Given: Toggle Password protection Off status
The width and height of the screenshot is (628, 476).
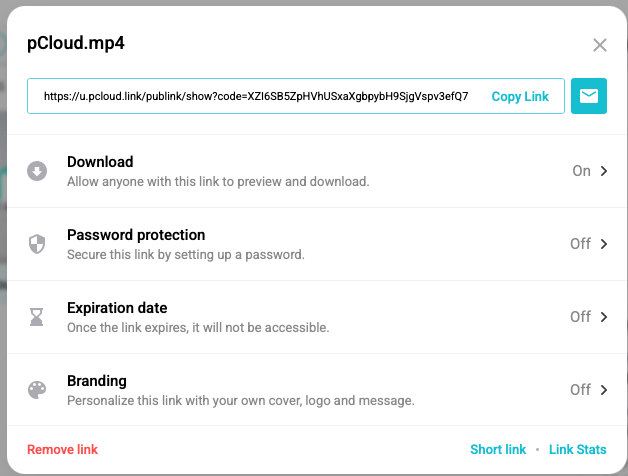Looking at the screenshot, I should click(x=580, y=244).
